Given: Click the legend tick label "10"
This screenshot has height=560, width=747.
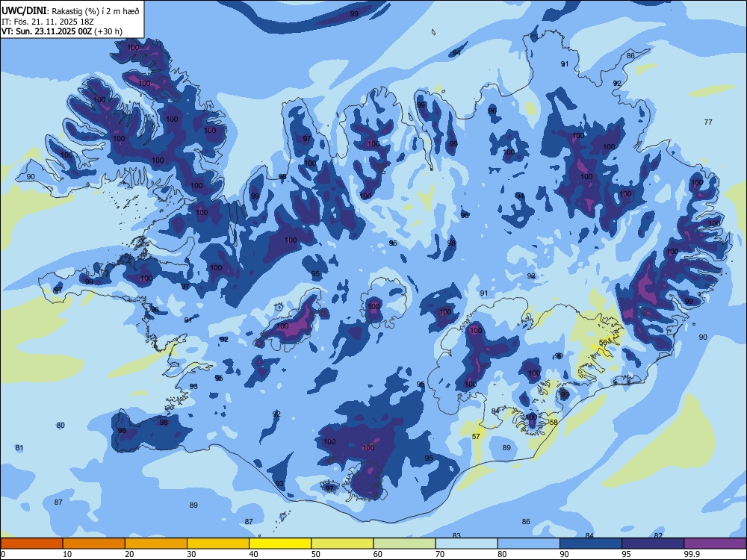Looking at the screenshot, I should 68,554.
